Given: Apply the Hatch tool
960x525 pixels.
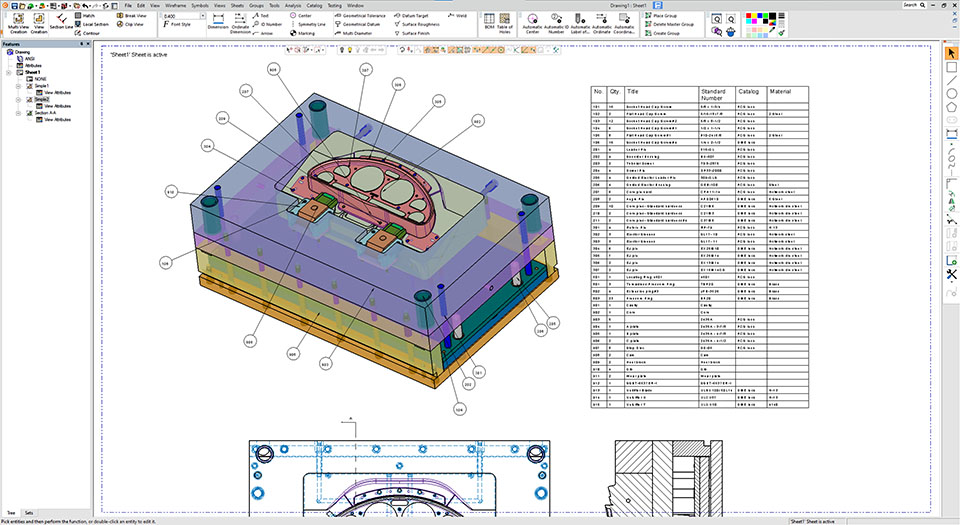Looking at the screenshot, I should (85, 15).
